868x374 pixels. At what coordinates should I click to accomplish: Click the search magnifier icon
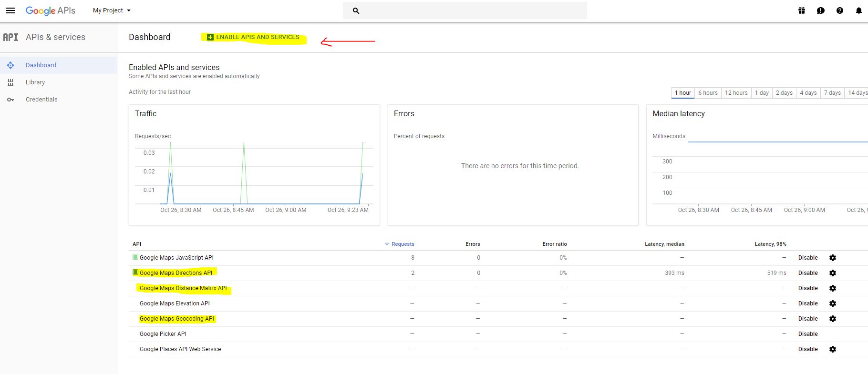(x=356, y=10)
